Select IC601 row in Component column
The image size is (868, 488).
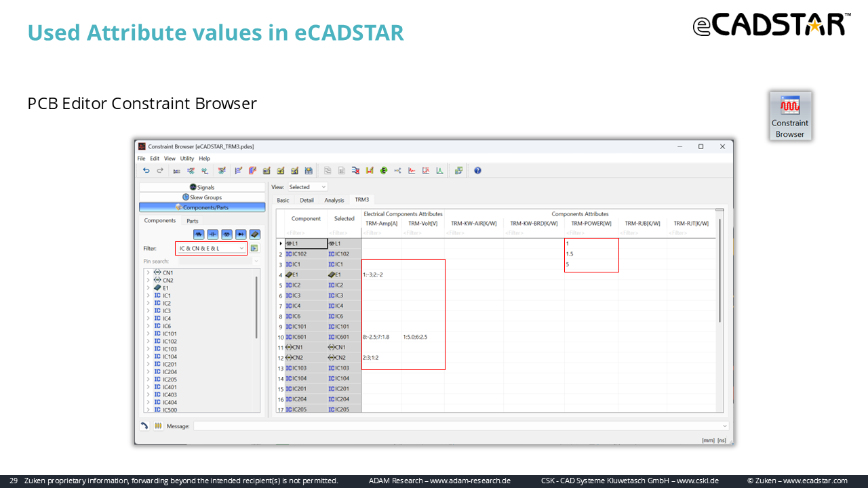tap(306, 337)
